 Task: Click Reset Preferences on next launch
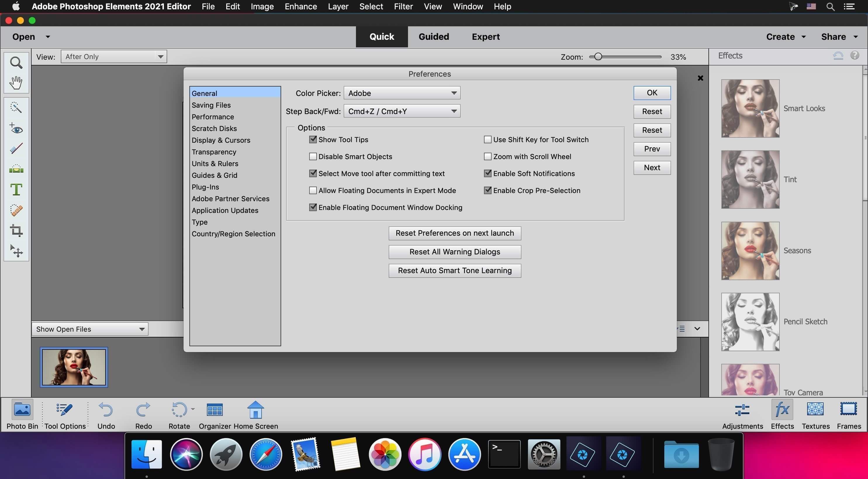454,233
